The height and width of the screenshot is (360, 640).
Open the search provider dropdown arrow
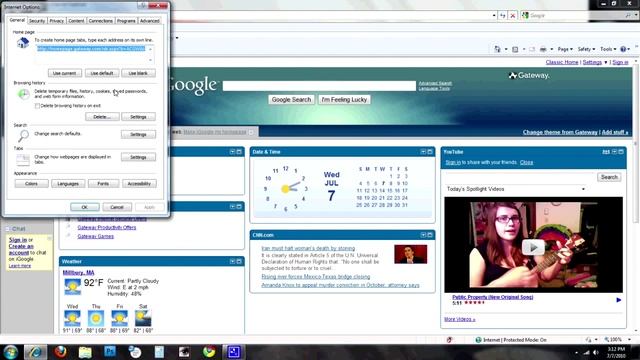[636, 16]
